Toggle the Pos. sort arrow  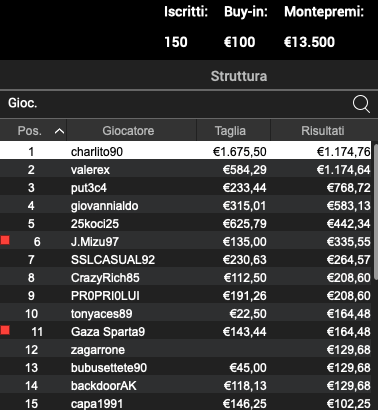coord(59,131)
